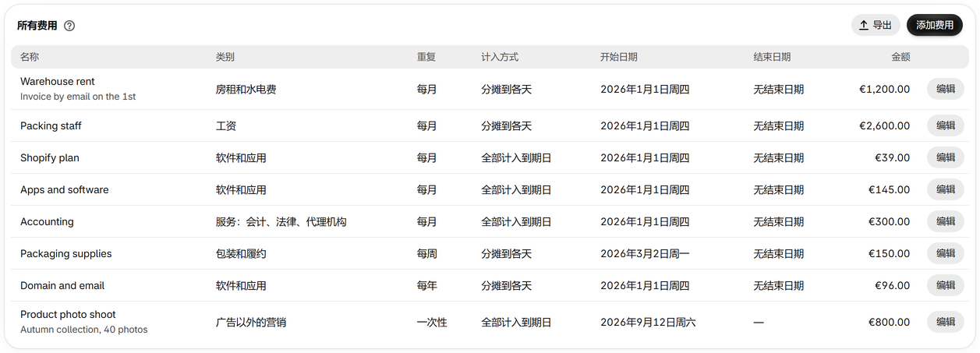Select the Packaging supplies name
Screen dimensions: 980x353
(x=66, y=253)
